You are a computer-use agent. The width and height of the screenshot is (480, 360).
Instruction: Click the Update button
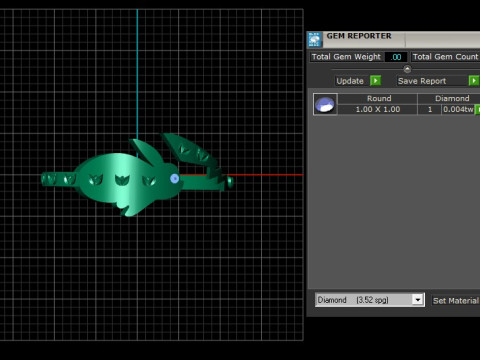point(350,81)
